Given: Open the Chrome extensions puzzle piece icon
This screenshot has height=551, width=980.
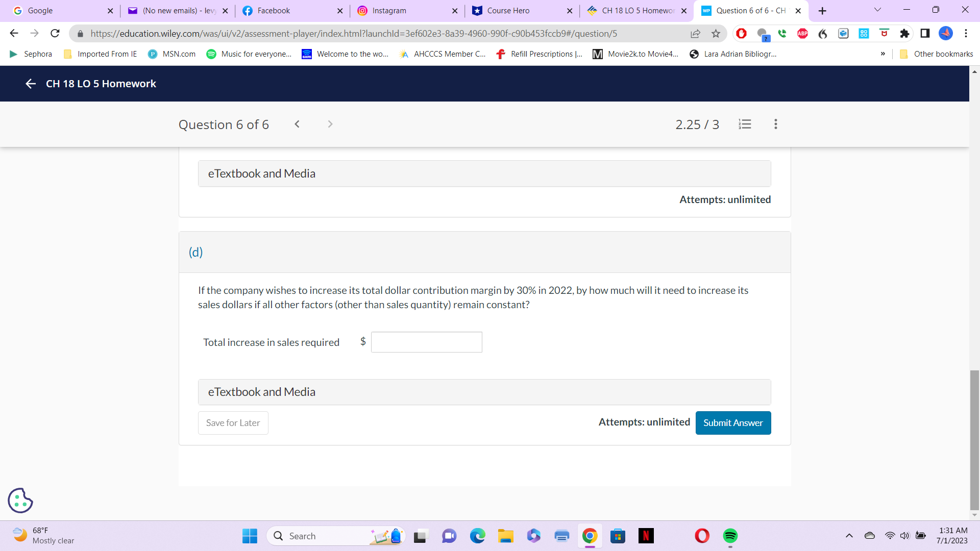Looking at the screenshot, I should tap(905, 34).
